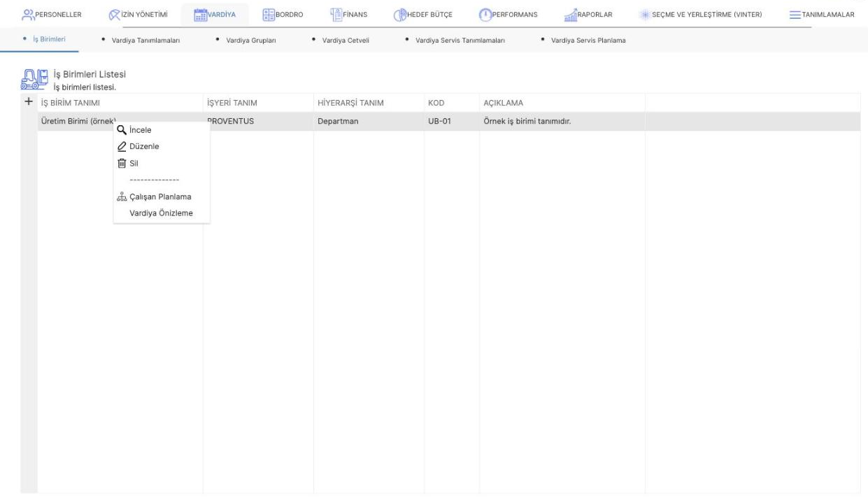The height and width of the screenshot is (500, 868).
Task: Click the plus icon to add a work unit
Action: (x=29, y=103)
